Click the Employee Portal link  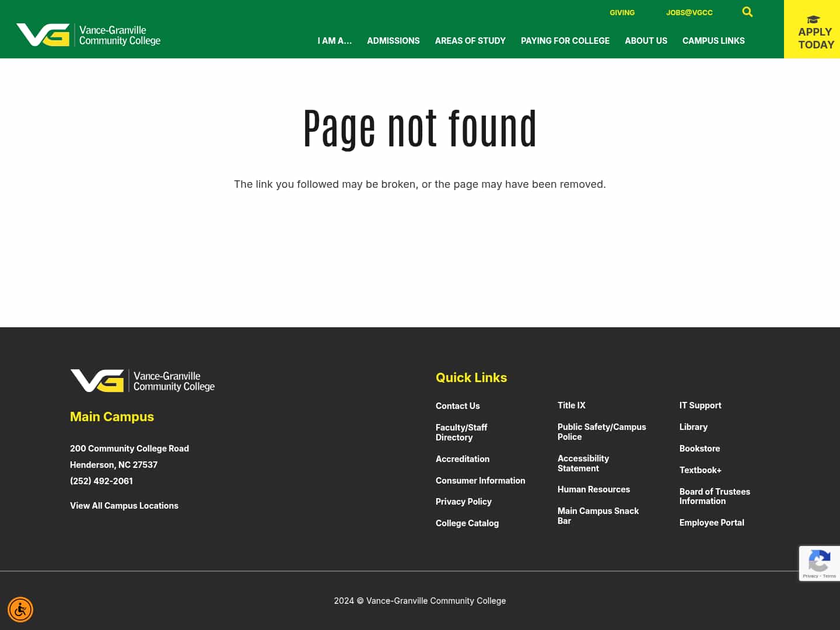tap(712, 522)
